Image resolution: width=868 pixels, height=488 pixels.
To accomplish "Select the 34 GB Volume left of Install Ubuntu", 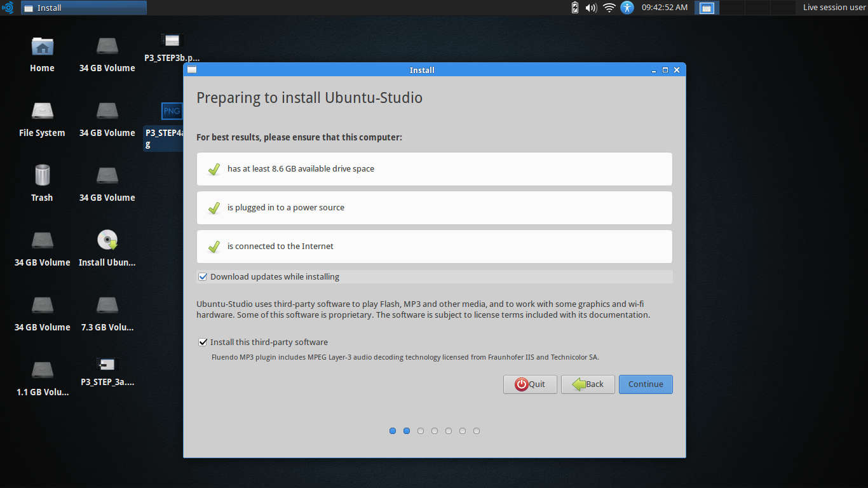I will (42, 241).
